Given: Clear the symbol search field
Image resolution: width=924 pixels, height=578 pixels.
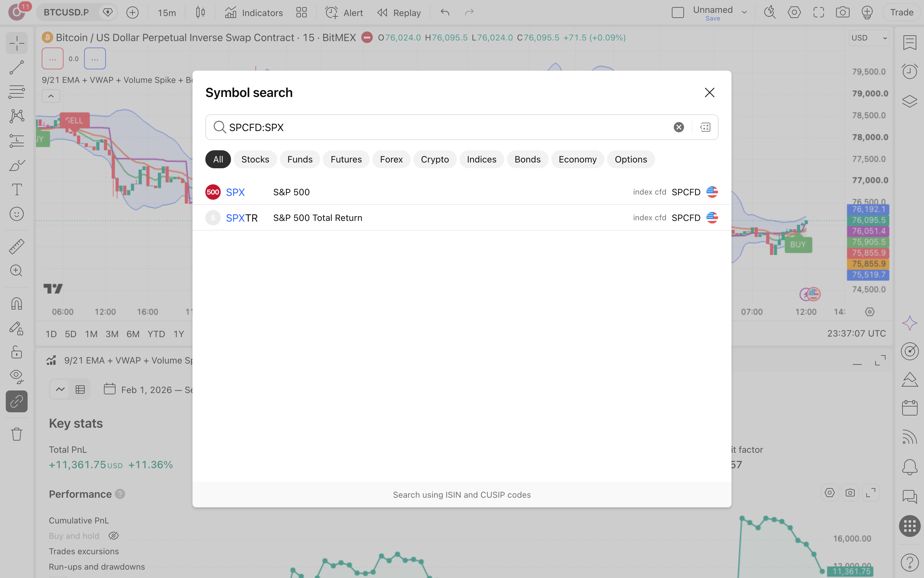Looking at the screenshot, I should coord(679,127).
